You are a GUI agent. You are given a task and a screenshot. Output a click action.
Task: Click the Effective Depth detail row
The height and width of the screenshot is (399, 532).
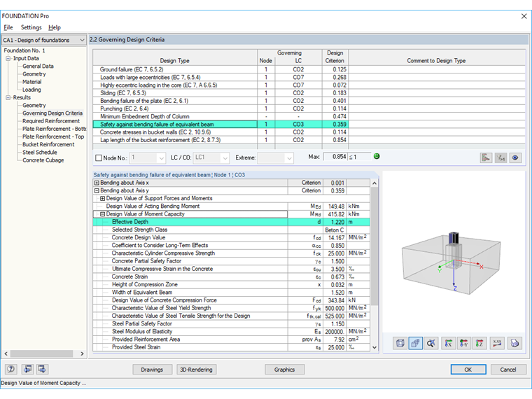pos(232,222)
